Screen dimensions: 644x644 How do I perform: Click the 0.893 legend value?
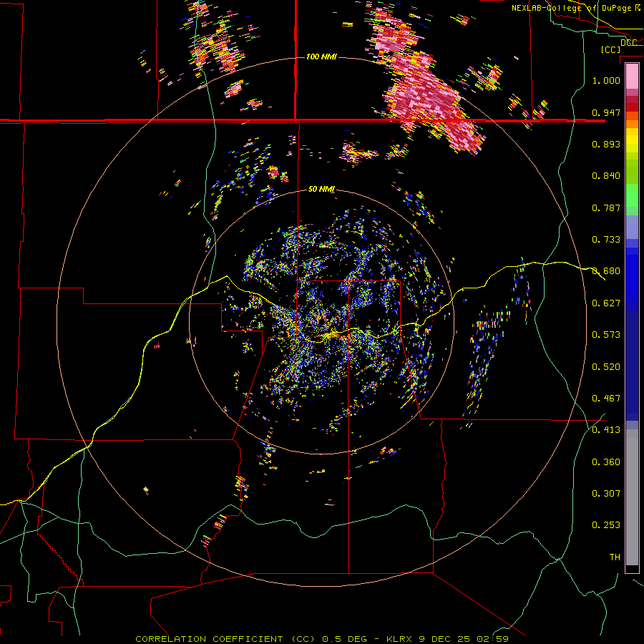[x=606, y=144]
